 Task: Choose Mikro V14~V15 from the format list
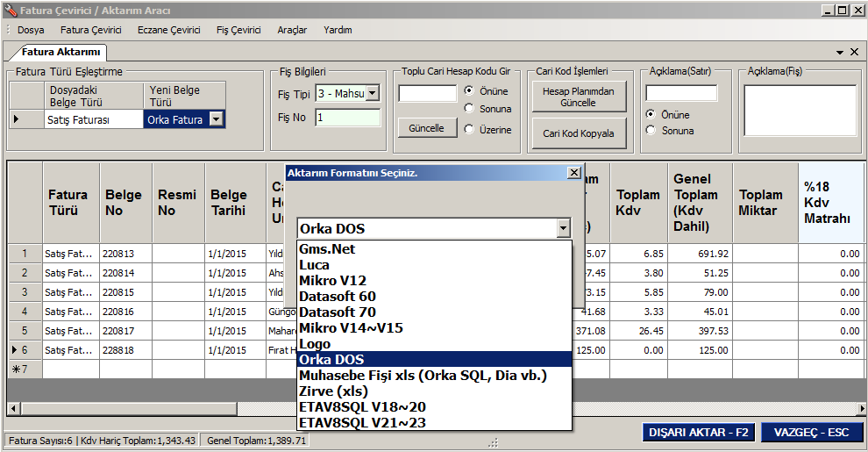click(435, 328)
